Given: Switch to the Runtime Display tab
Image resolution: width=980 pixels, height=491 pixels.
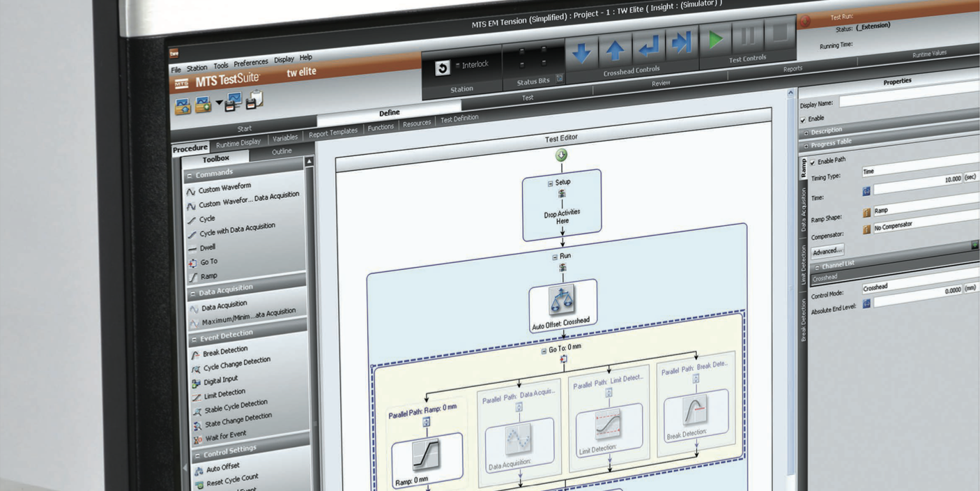Looking at the screenshot, I should point(238,143).
